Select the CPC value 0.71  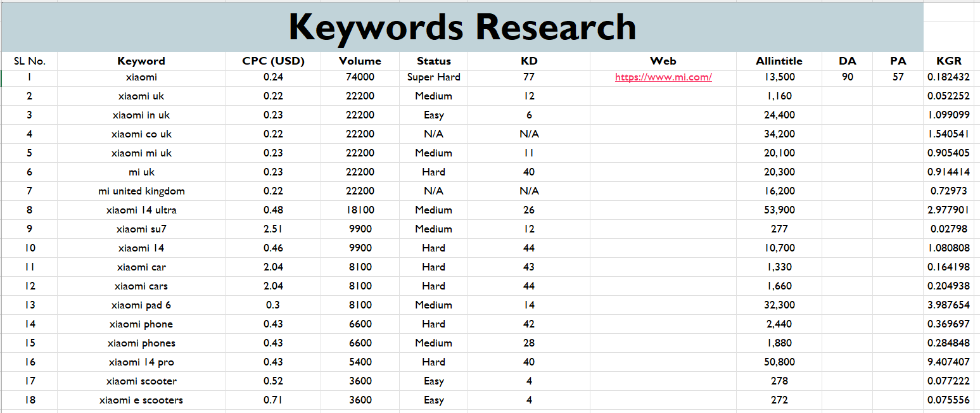pos(273,400)
